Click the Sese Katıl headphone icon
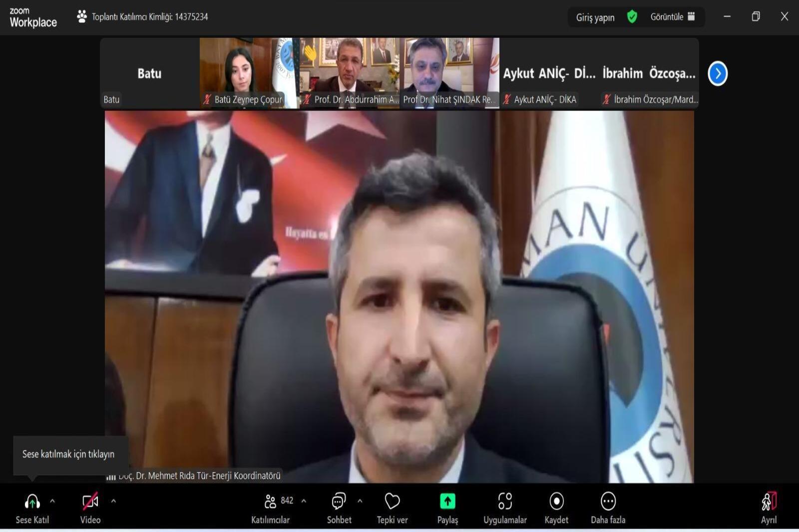Screen dimensions: 799x532 [x=32, y=502]
